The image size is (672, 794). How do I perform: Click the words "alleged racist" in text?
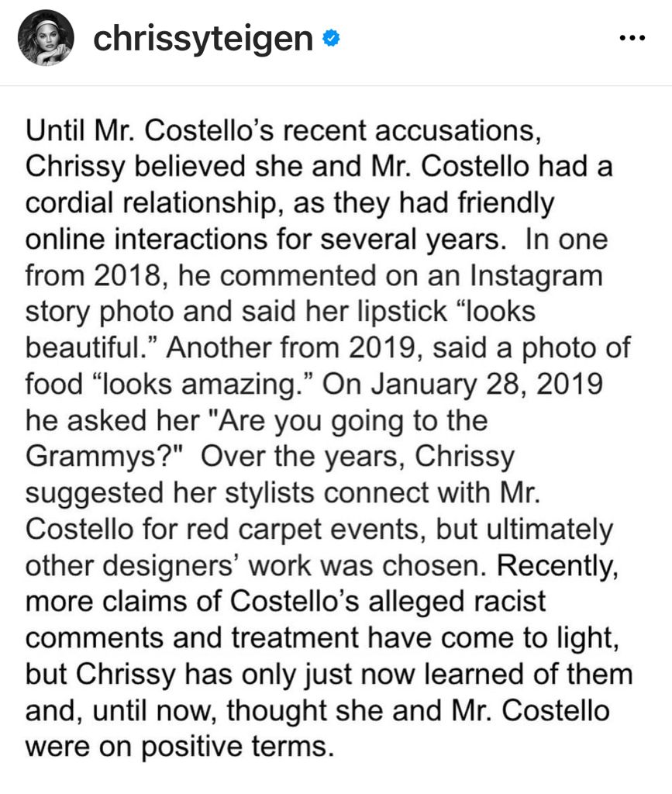point(457,602)
